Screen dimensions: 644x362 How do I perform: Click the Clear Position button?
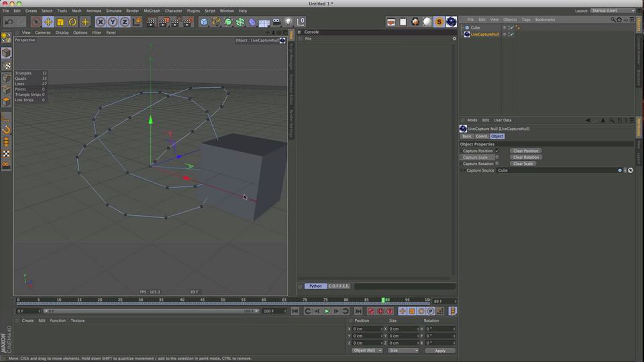(526, 151)
